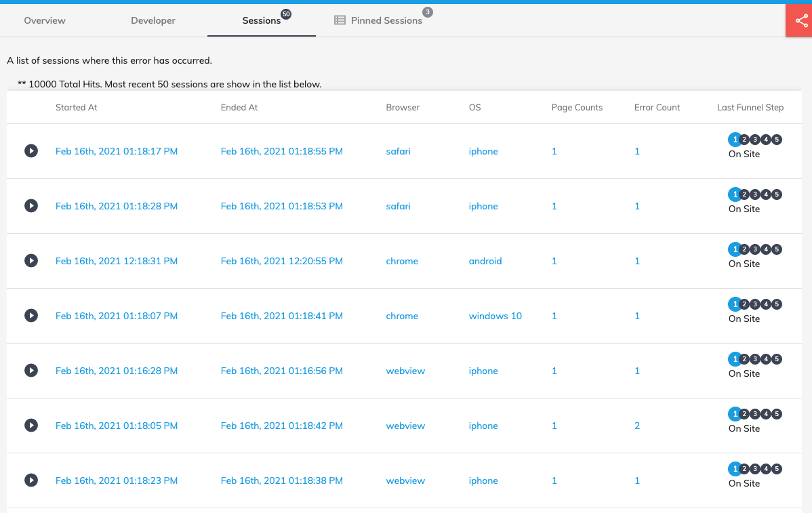Screen dimensions: 812x513
Task: Open the share icon button
Action: tap(800, 21)
